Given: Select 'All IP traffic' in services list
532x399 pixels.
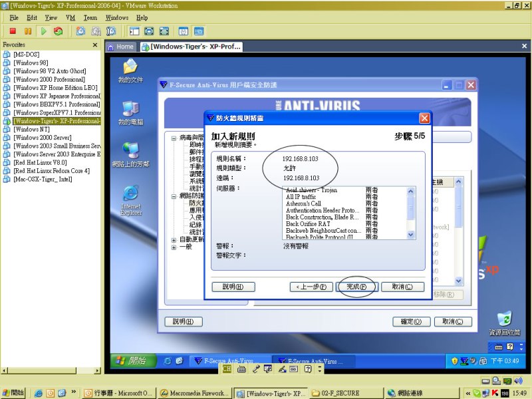Looking at the screenshot, I should point(301,197).
